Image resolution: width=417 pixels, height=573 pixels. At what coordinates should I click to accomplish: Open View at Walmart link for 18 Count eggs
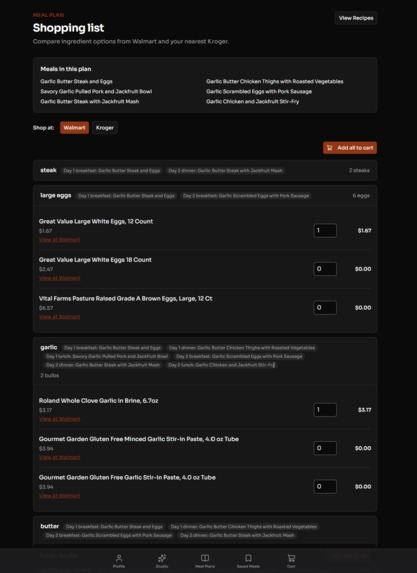coord(60,278)
